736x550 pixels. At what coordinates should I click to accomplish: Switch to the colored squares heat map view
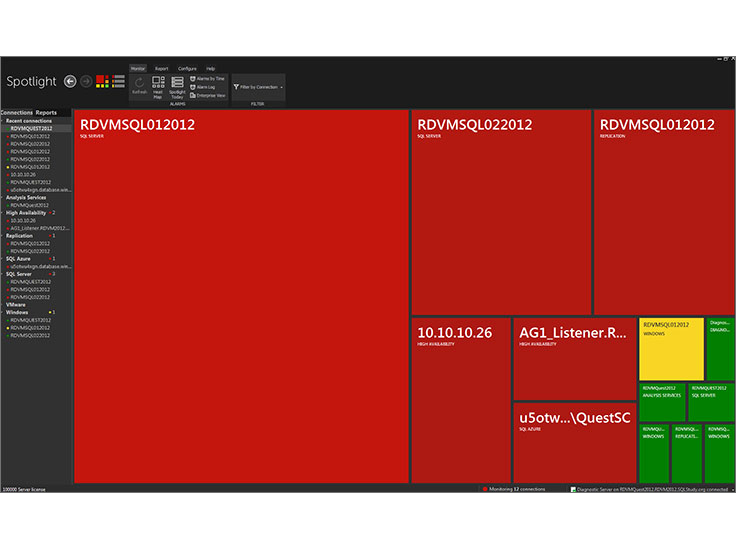click(102, 81)
